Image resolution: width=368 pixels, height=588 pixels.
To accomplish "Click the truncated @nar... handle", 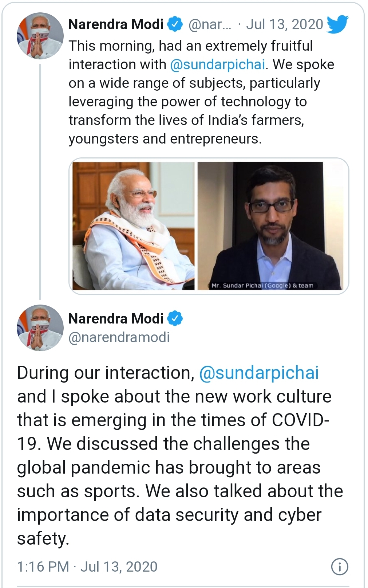I will click(210, 24).
